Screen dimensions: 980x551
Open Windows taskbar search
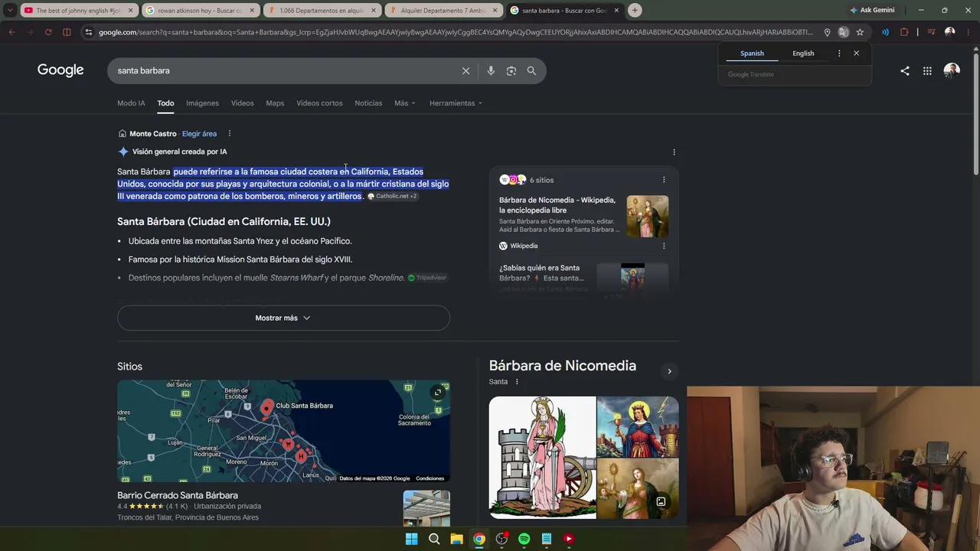434,539
